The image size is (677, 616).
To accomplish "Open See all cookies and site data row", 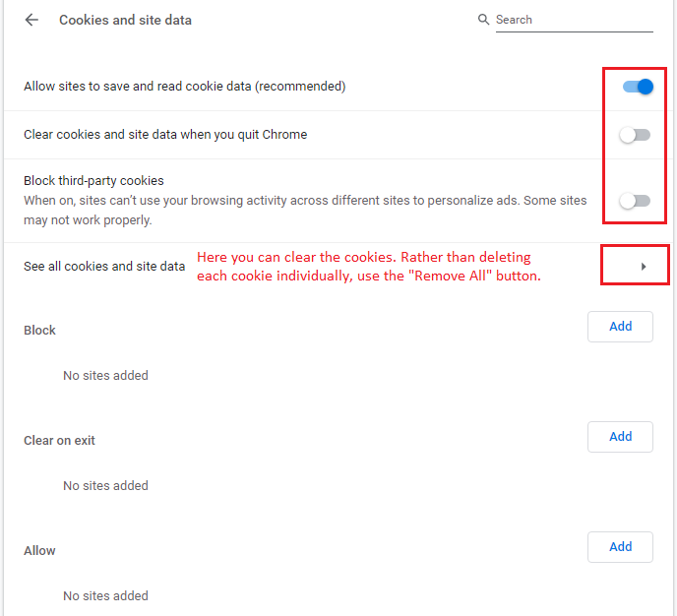I will coord(338,267).
